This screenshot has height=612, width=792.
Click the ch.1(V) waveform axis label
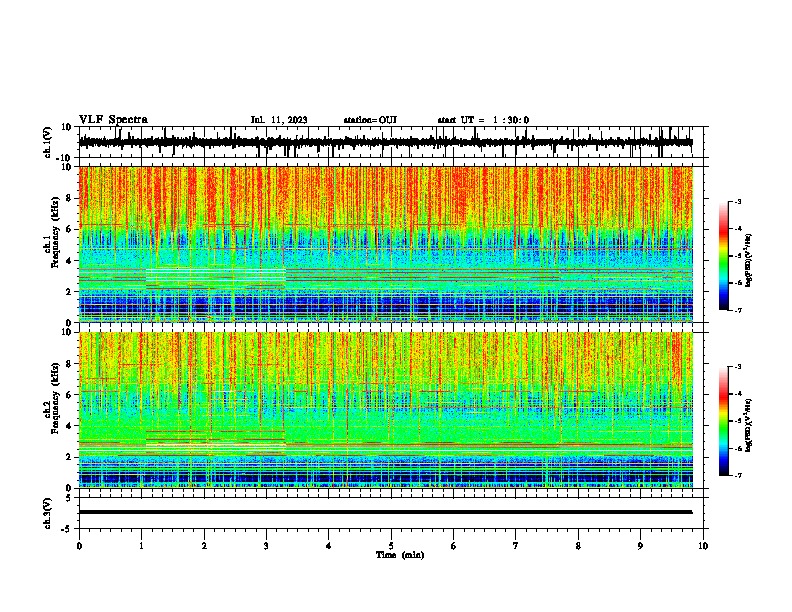pos(48,142)
